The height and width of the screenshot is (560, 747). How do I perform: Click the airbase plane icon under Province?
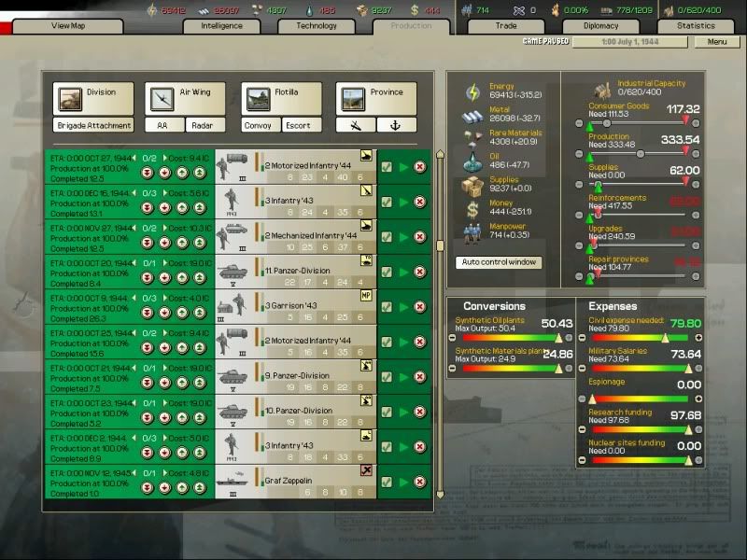pos(355,125)
